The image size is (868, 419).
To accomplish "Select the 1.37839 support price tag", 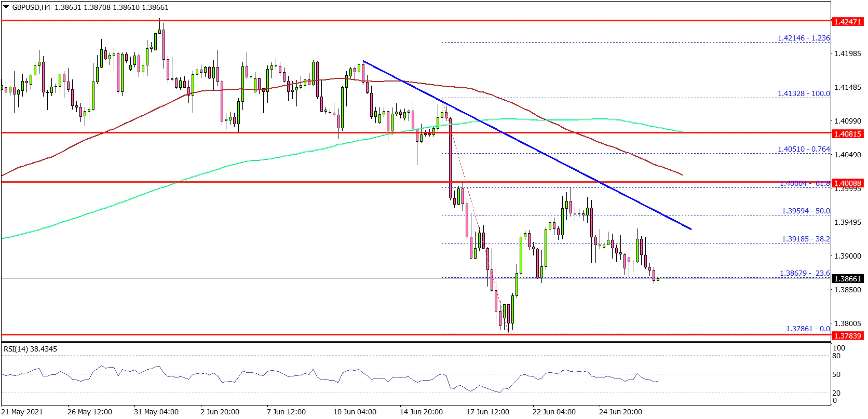I will (x=847, y=335).
